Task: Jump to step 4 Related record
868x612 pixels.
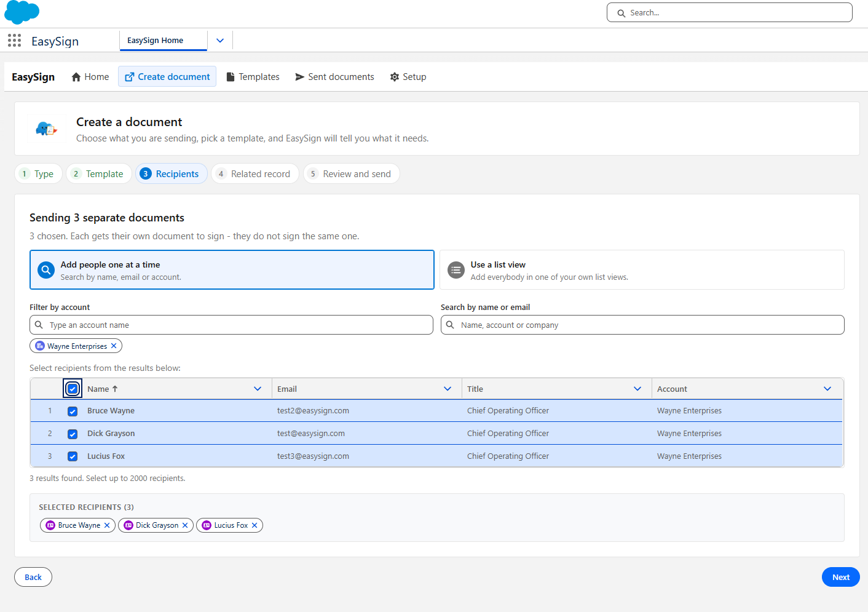Action: coord(255,173)
